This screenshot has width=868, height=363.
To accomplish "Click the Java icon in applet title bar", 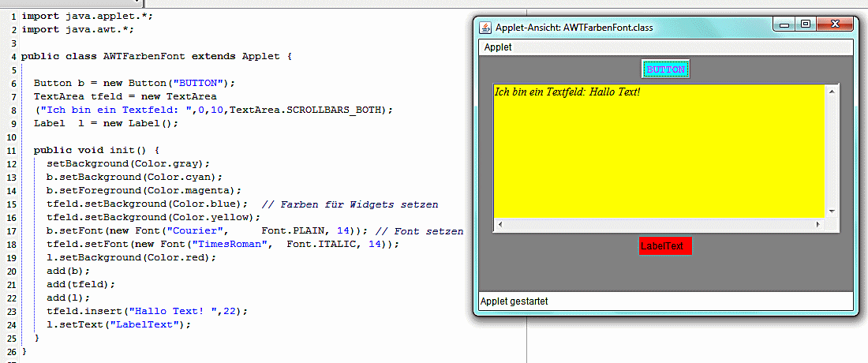I will tap(486, 28).
